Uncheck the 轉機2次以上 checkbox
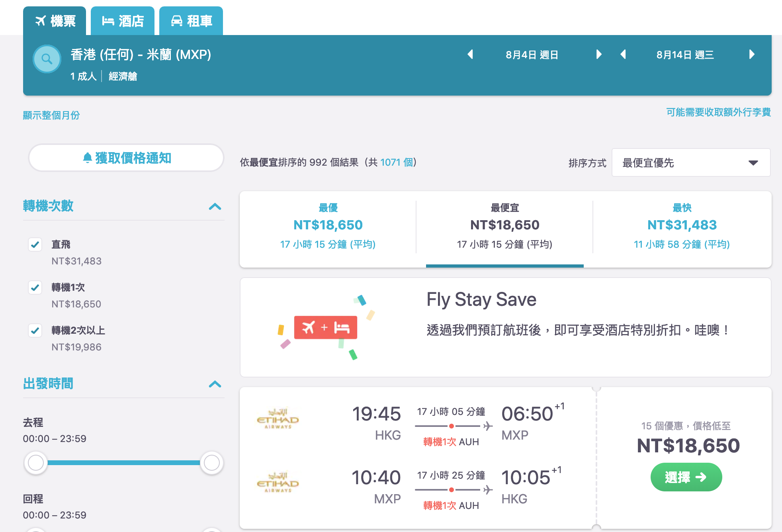Viewport: 782px width, 532px height. pyautogui.click(x=35, y=331)
